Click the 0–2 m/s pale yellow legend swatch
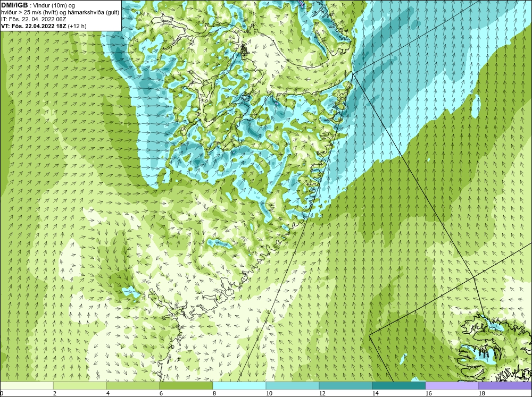This screenshot has width=532, height=397. (x=27, y=385)
